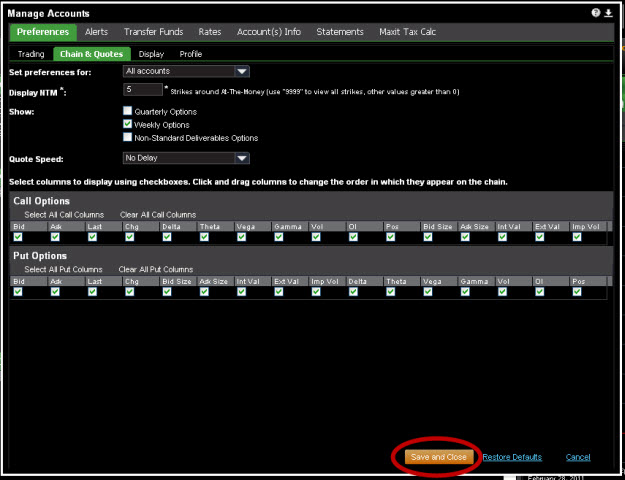Uncheck the Call Options Last column checkbox
This screenshot has height=480, width=625.
click(92, 237)
